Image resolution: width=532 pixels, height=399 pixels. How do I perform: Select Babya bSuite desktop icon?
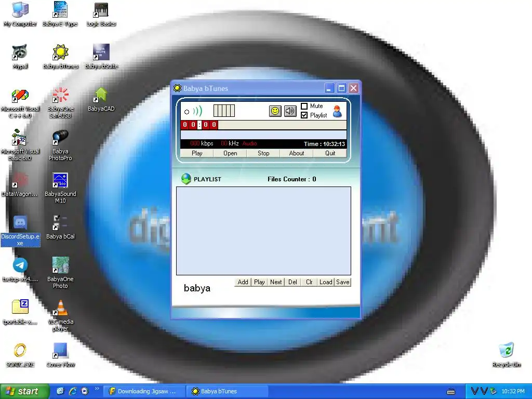[x=101, y=57]
